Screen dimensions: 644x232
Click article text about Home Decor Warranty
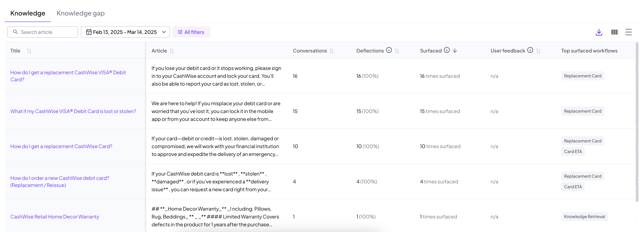point(215,217)
